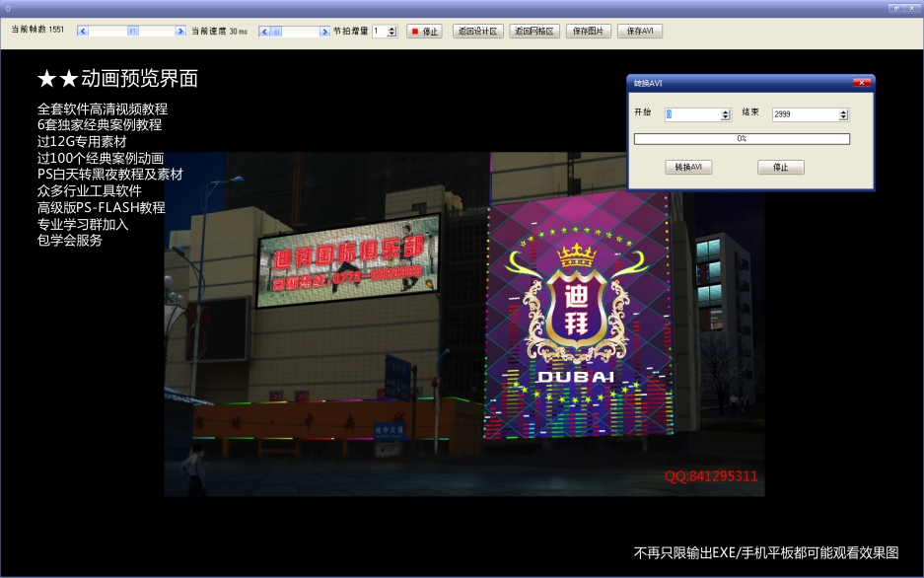The image size is (924, 578).
Task: Click the 开始 start-frame input field
Action: point(693,114)
